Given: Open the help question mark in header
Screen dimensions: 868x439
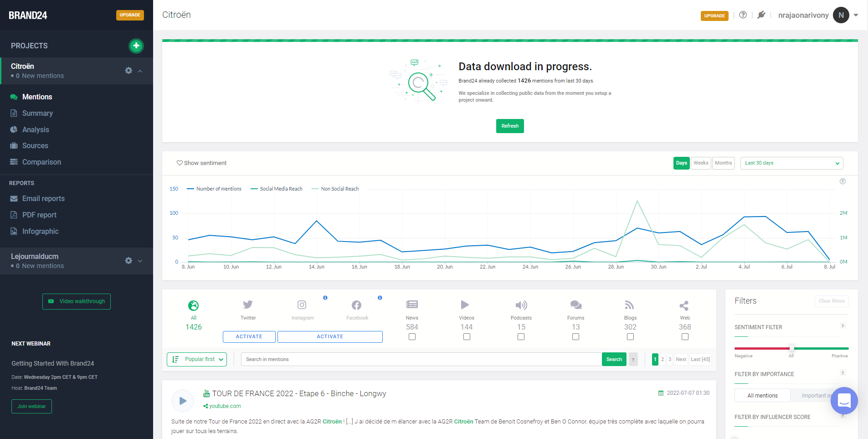Looking at the screenshot, I should [743, 15].
